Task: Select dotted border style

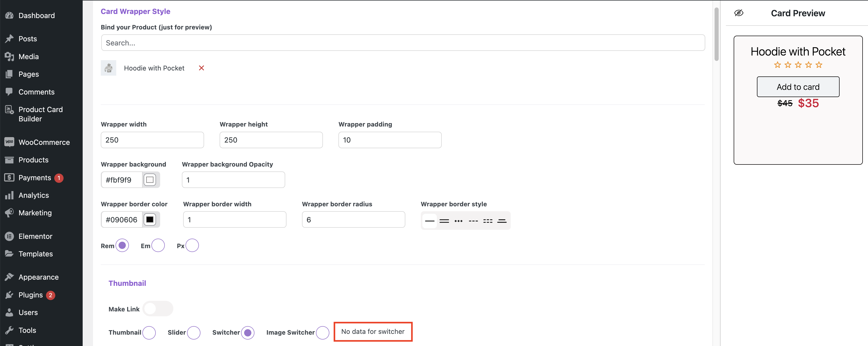Action: tap(459, 221)
